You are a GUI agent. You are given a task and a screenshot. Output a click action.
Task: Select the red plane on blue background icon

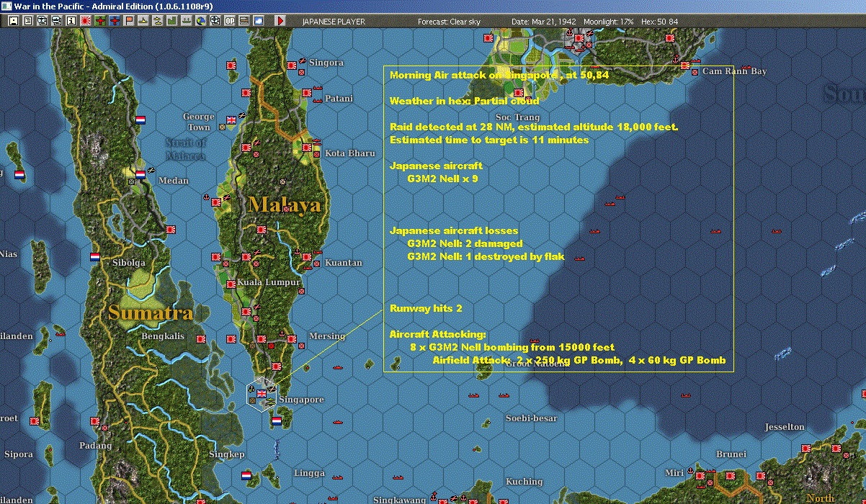(115, 21)
